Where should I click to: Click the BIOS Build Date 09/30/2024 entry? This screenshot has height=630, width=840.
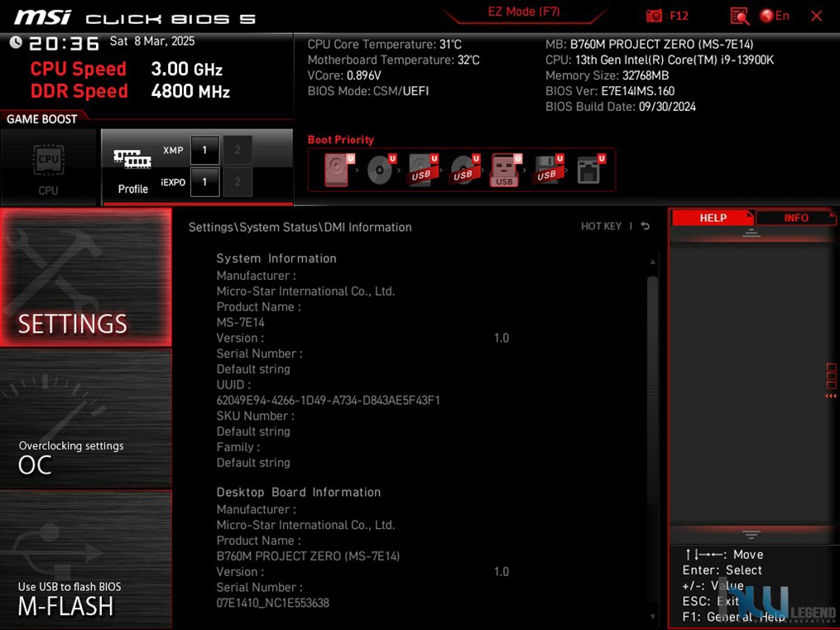[x=621, y=107]
